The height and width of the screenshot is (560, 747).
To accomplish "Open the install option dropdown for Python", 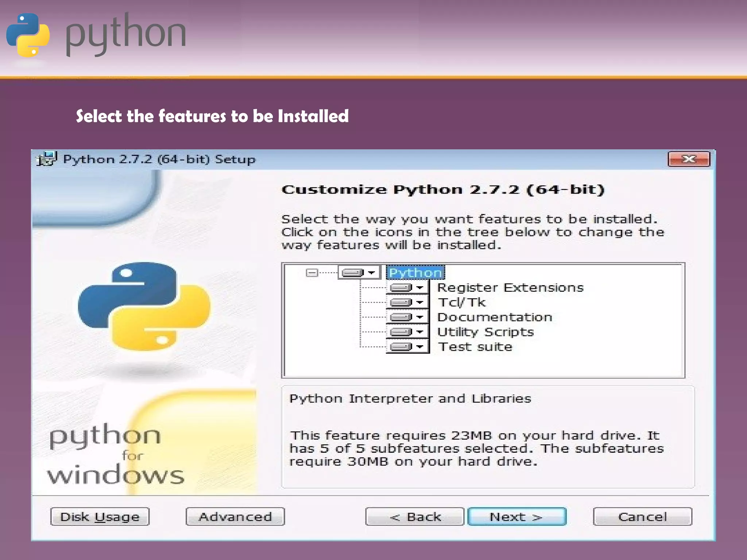I will point(359,272).
